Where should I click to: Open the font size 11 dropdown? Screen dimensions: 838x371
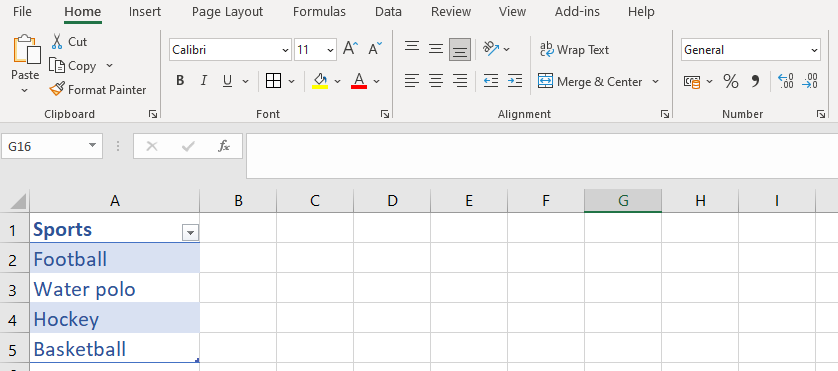click(331, 50)
